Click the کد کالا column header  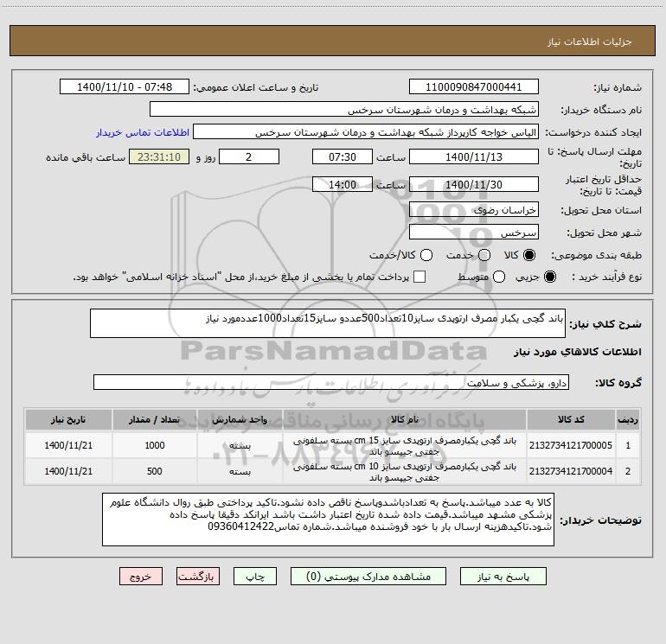click(571, 419)
